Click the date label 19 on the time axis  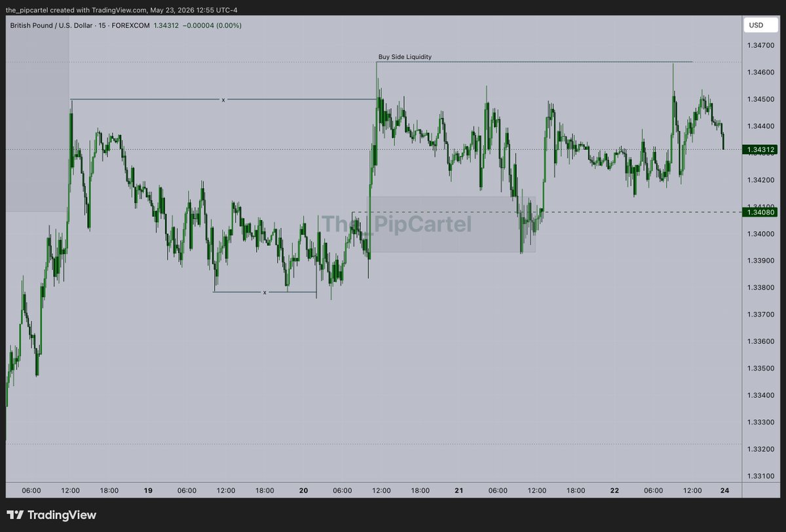point(148,490)
